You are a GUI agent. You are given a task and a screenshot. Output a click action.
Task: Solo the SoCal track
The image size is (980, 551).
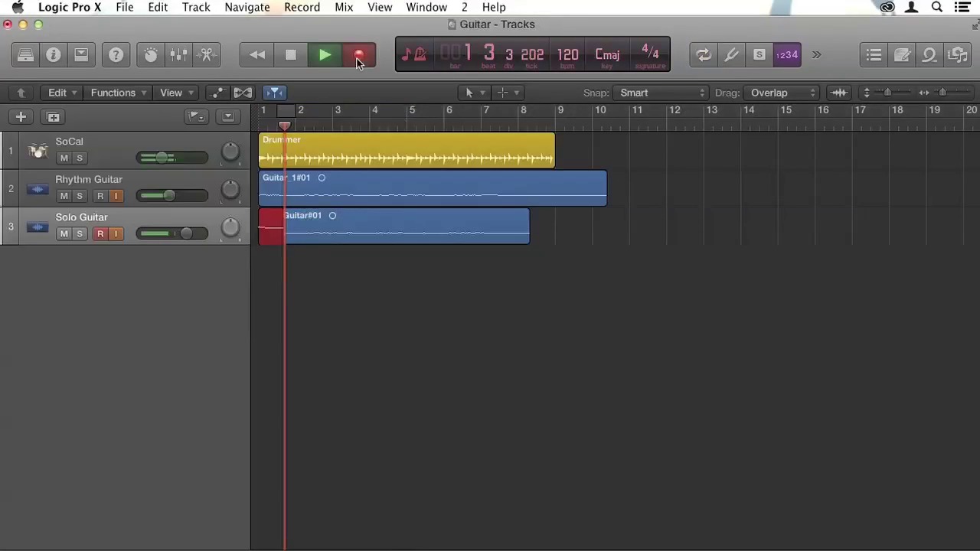(x=79, y=158)
